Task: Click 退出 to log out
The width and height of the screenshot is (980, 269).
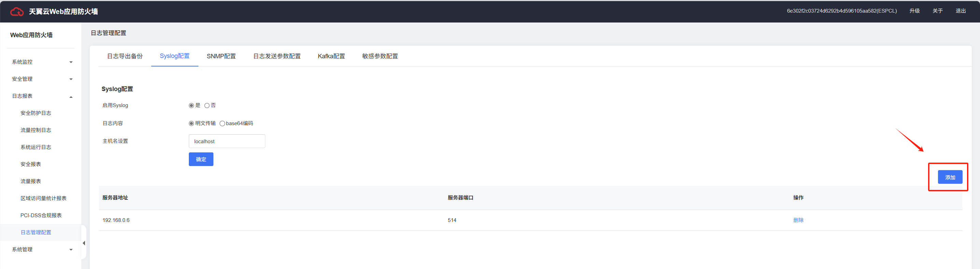Action: tap(961, 11)
